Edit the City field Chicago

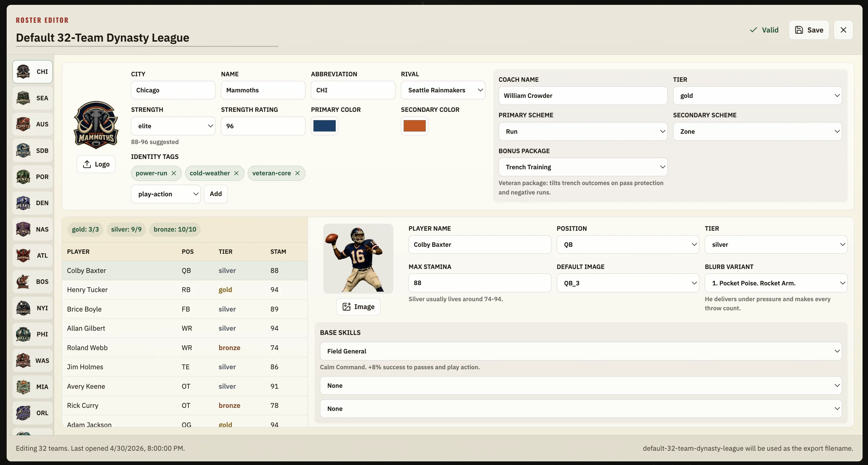click(173, 90)
